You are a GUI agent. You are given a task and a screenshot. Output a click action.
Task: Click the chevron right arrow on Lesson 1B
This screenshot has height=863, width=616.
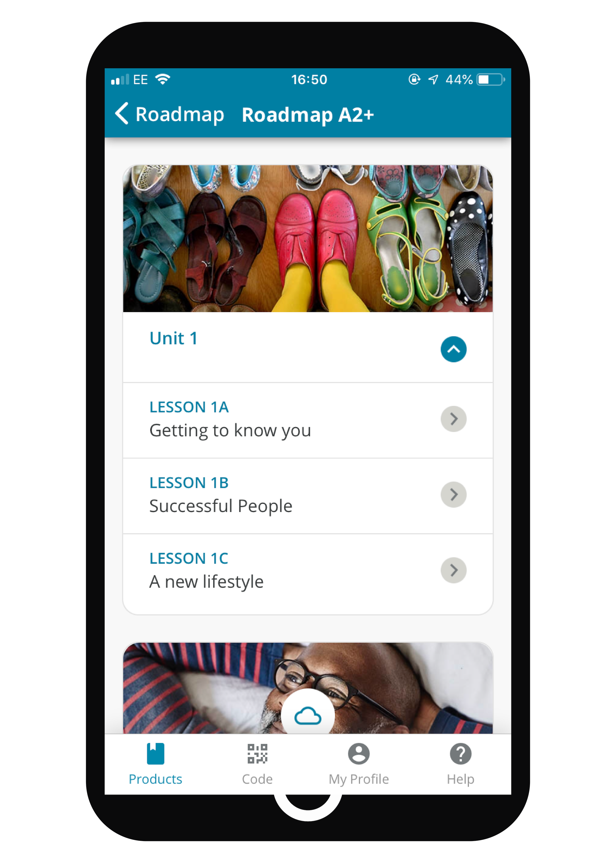coord(454,494)
